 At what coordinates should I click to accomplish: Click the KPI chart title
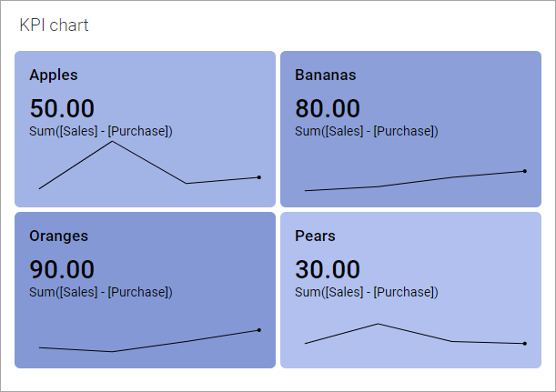click(x=54, y=25)
